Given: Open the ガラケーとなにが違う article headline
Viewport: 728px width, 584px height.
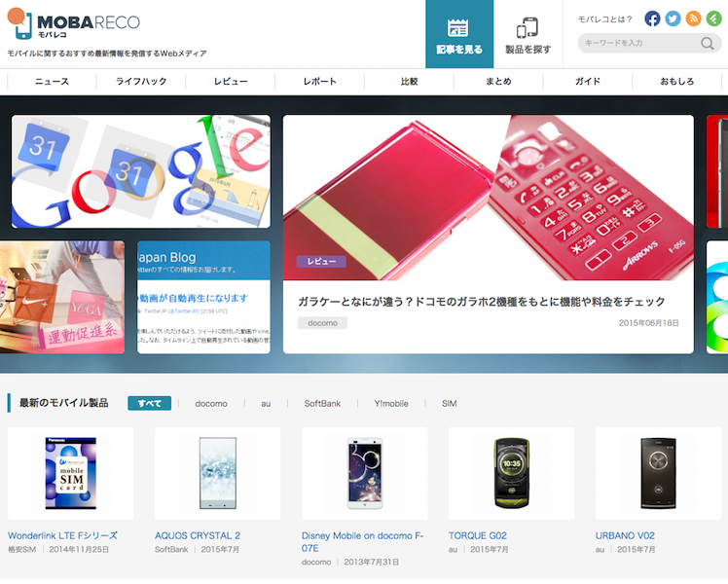Looking at the screenshot, I should pyautogui.click(x=482, y=302).
